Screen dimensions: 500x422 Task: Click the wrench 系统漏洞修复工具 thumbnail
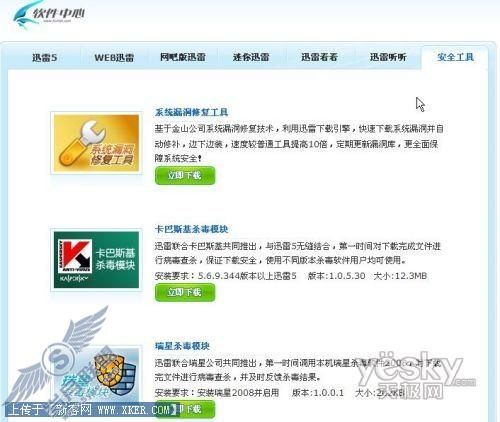96,143
